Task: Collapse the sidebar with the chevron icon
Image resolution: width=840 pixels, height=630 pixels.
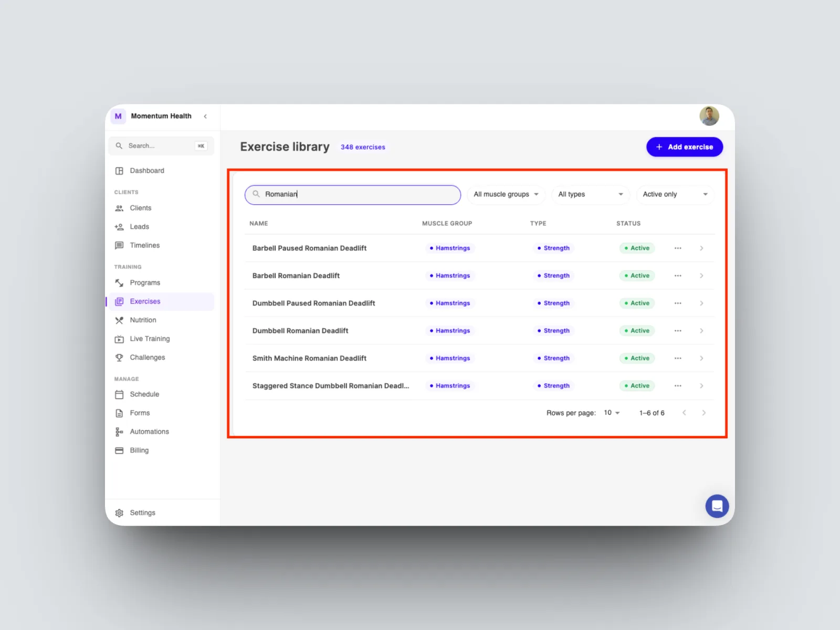Action: pyautogui.click(x=205, y=117)
